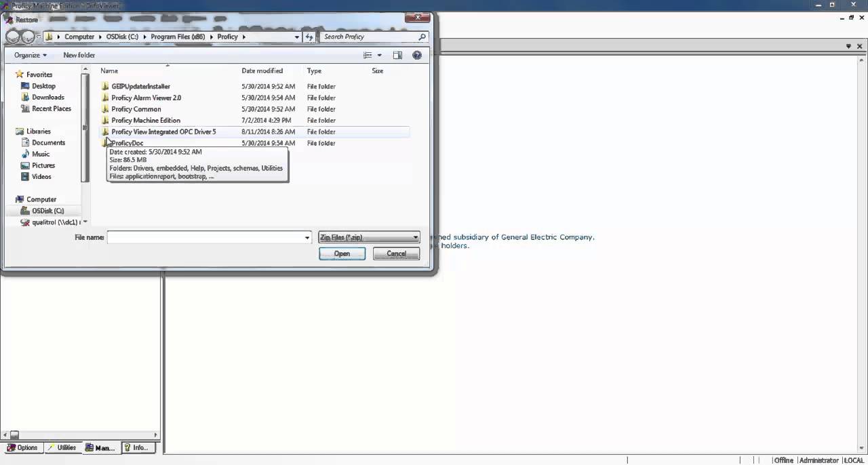Open the GEIPUpdaterInstaller folder icon

click(x=105, y=86)
